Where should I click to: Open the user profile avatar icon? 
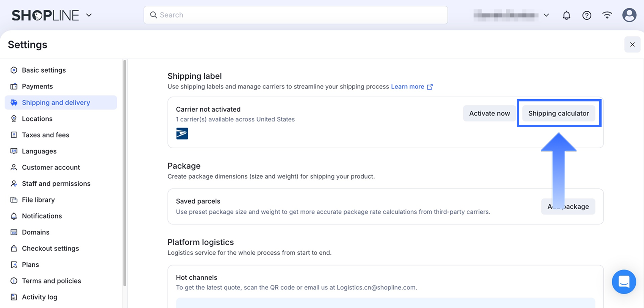[629, 15]
